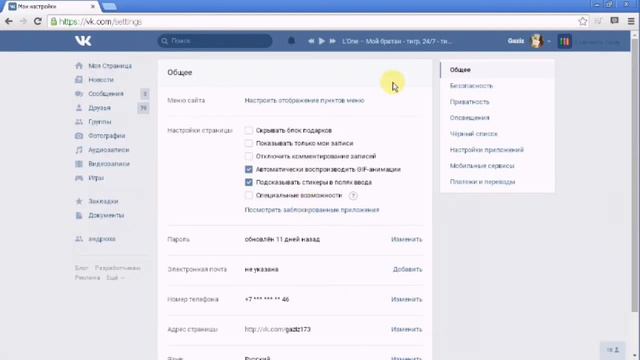The image size is (640, 360).
Task: Click the Друзья counter badge
Action: (143, 108)
